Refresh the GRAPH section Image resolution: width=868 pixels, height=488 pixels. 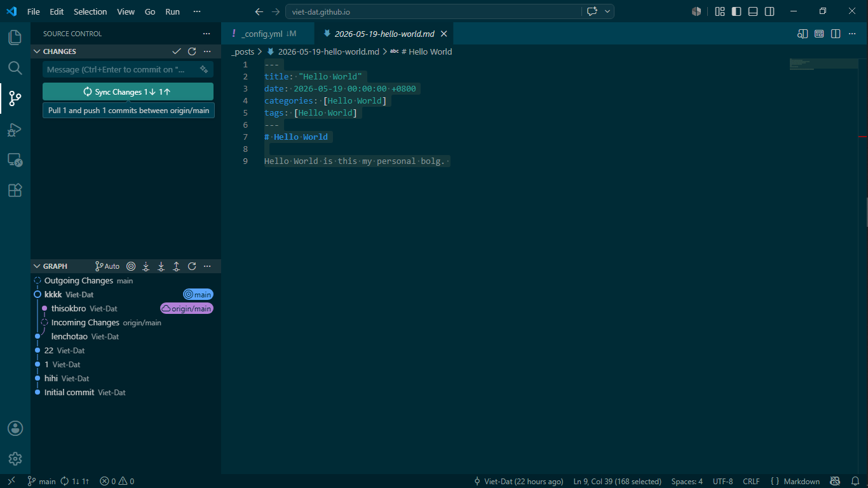(192, 266)
